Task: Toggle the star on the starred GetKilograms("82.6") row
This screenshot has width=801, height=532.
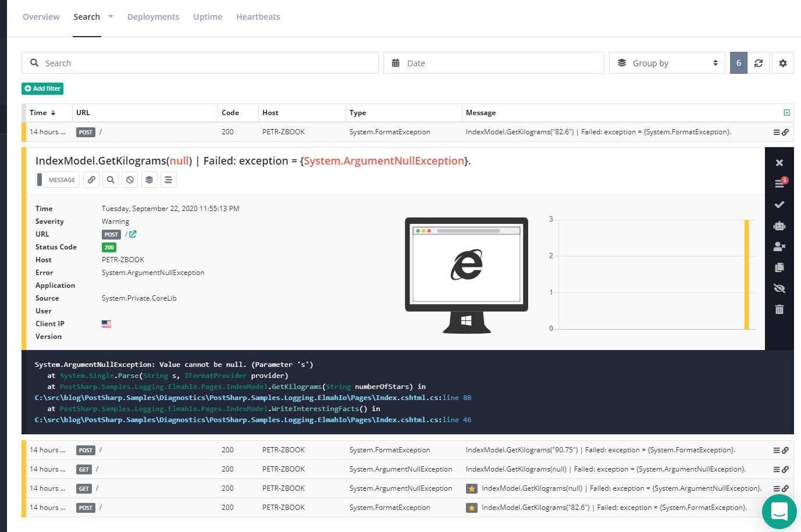Action: [472, 508]
